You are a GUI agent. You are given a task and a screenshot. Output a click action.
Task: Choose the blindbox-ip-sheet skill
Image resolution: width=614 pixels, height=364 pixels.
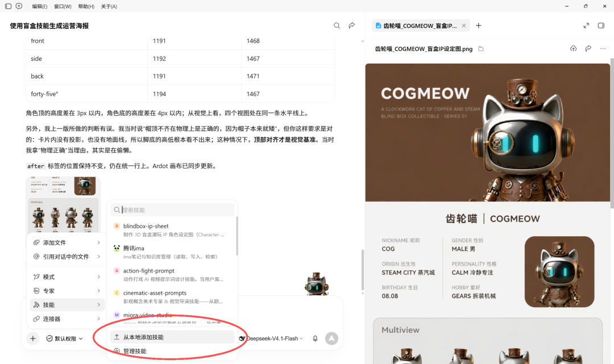pos(172,230)
